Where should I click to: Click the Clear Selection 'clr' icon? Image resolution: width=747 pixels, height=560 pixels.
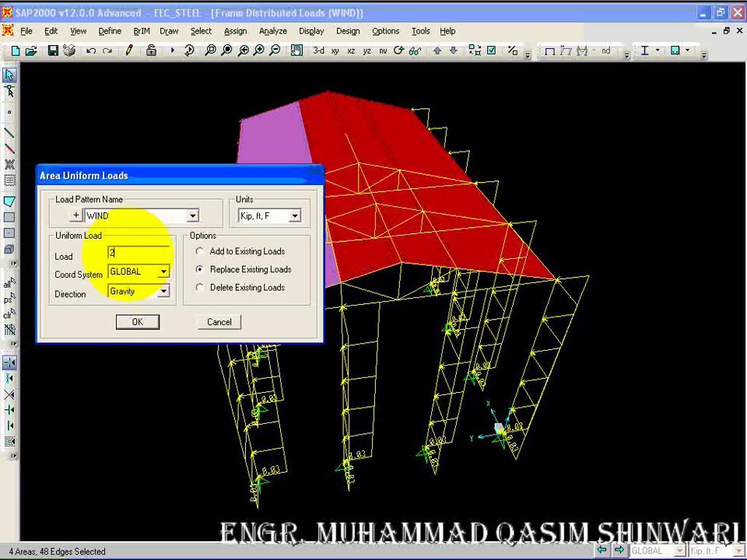[x=9, y=314]
